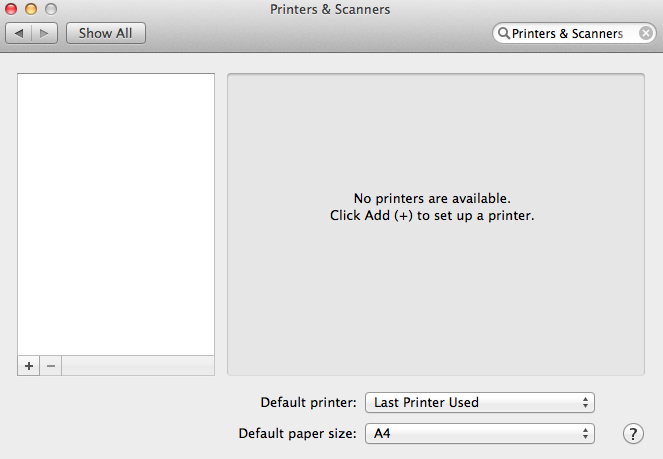Minimize the window with the yellow button

click(31, 9)
